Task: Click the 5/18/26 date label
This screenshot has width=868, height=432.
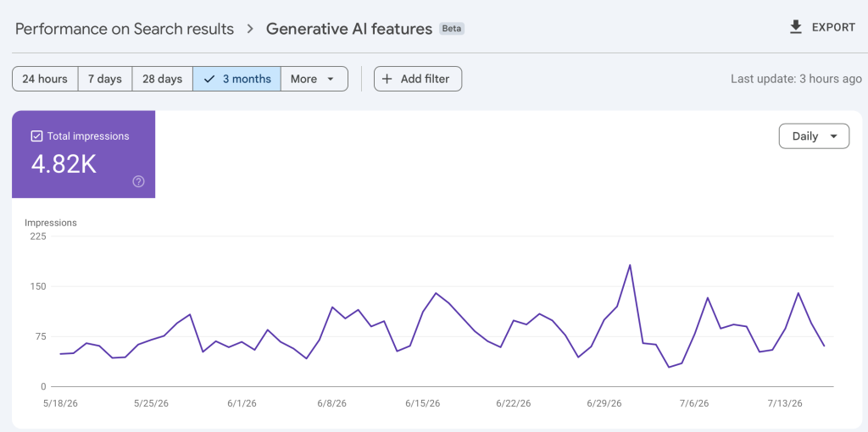Action: click(60, 403)
